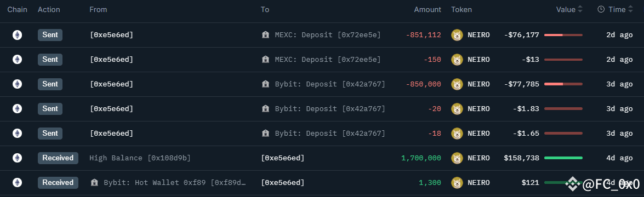Click the clock icon next to the Time header
Screen dimensions: 644x197
pyautogui.click(x=601, y=9)
